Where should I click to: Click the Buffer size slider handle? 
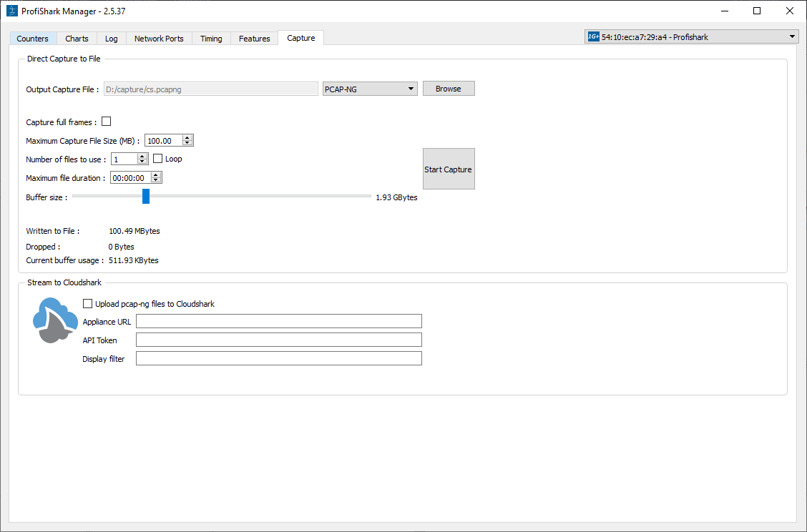146,196
